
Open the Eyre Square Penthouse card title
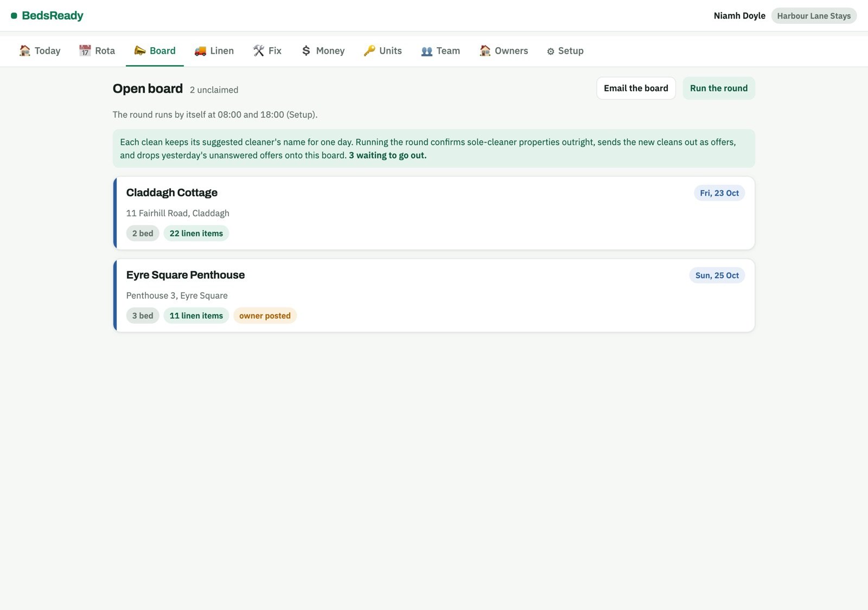click(186, 275)
